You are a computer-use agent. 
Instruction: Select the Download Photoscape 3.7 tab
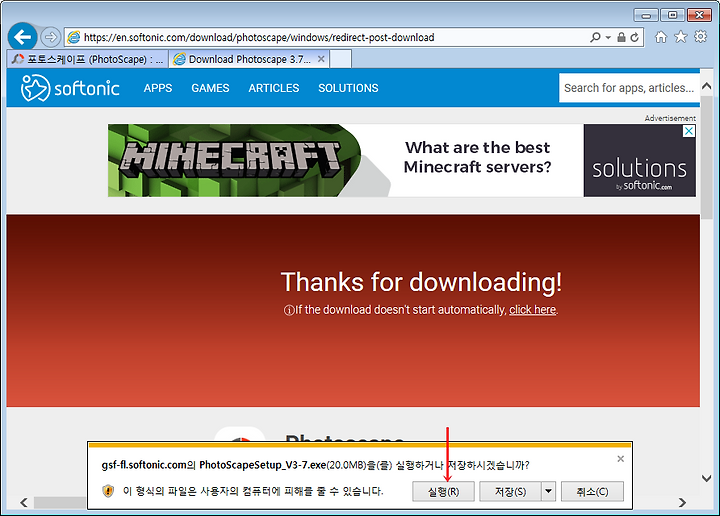coord(249,59)
